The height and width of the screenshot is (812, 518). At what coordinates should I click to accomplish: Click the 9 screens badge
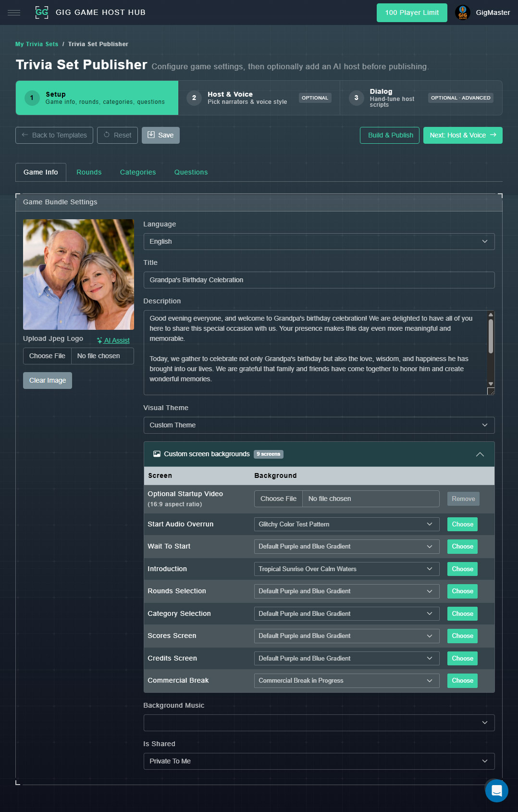tap(269, 454)
